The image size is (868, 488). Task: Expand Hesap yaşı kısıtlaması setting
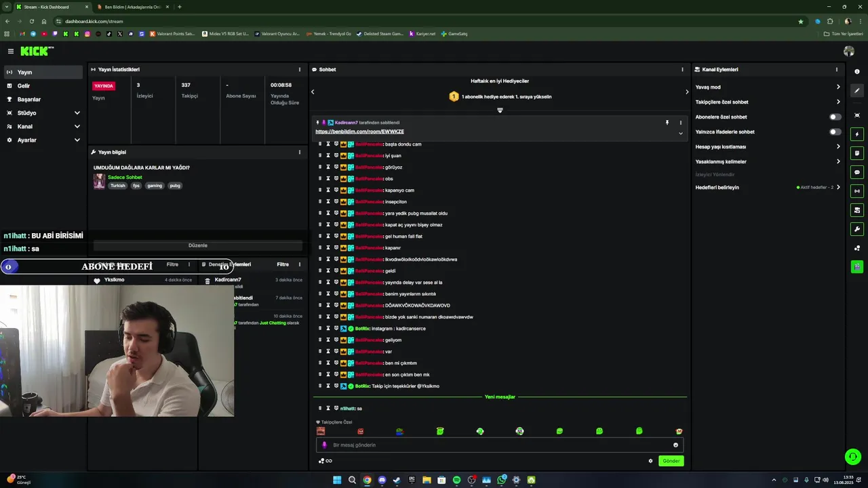(838, 146)
